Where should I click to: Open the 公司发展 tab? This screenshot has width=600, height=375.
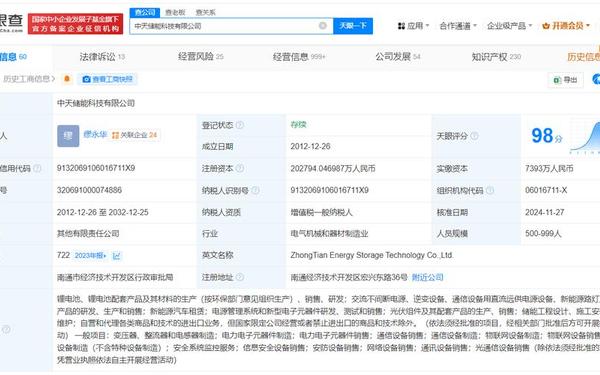point(398,57)
